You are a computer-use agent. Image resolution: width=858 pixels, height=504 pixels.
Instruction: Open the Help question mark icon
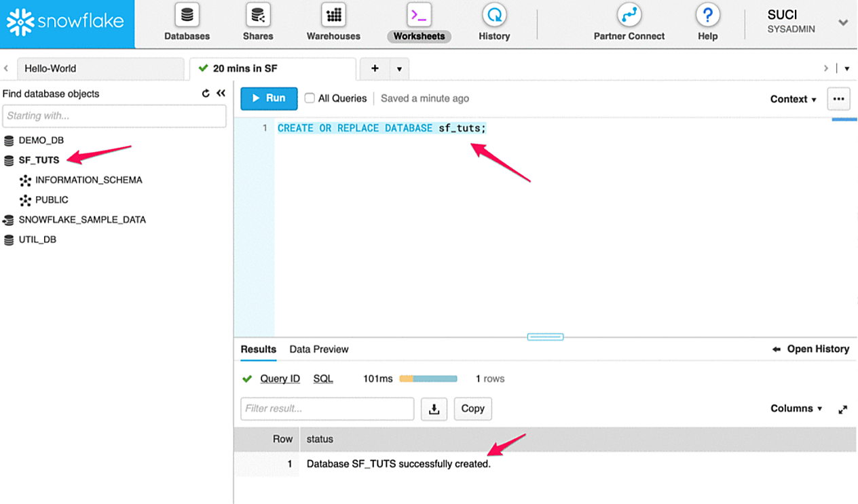click(x=707, y=15)
